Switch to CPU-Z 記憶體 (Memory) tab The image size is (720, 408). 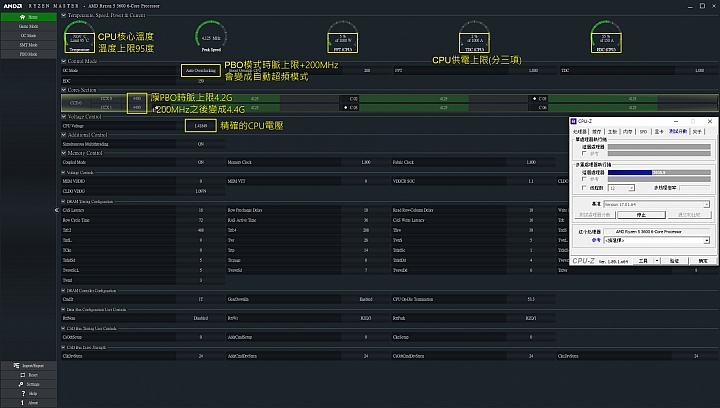(x=628, y=132)
